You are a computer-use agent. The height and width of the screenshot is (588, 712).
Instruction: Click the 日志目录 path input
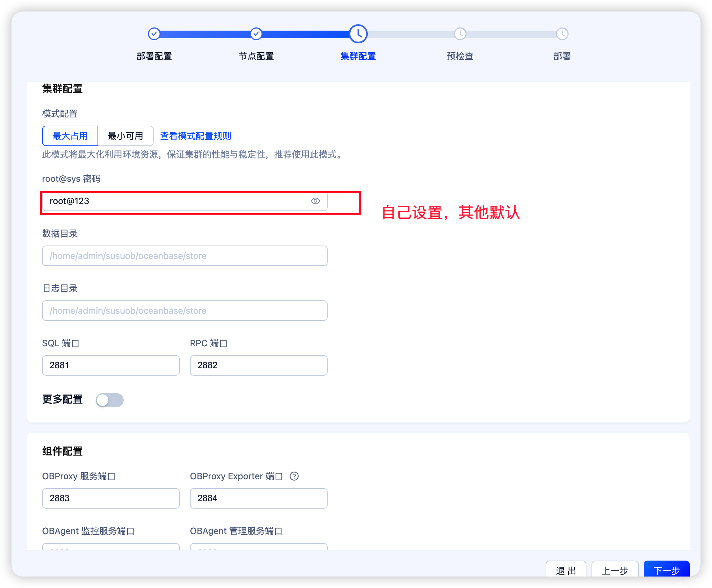(185, 311)
